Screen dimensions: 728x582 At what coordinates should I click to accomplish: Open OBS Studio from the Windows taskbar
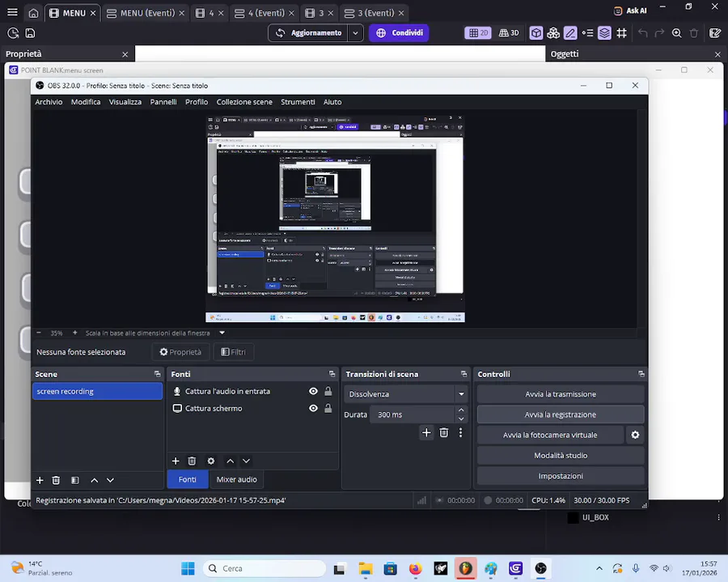(540, 568)
